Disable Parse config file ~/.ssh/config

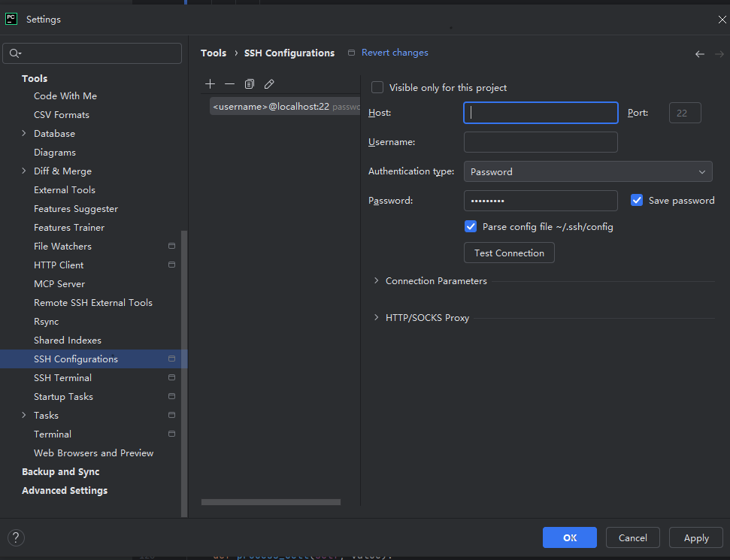click(471, 226)
